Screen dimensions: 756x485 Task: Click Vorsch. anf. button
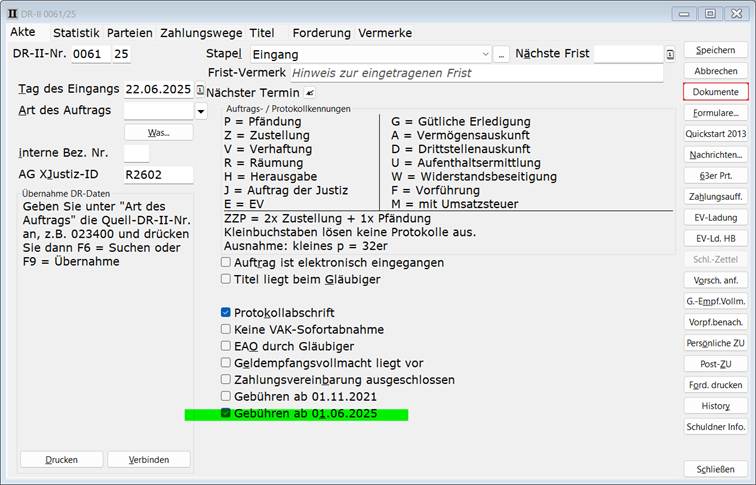tap(716, 280)
